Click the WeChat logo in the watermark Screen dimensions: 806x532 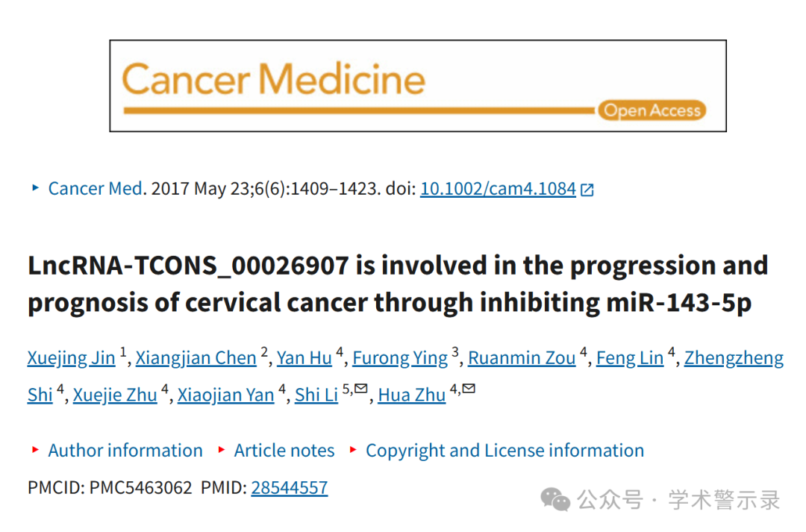555,499
